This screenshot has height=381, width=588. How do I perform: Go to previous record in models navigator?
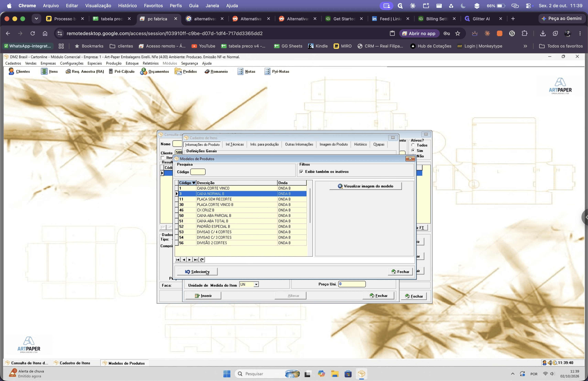[x=184, y=260]
